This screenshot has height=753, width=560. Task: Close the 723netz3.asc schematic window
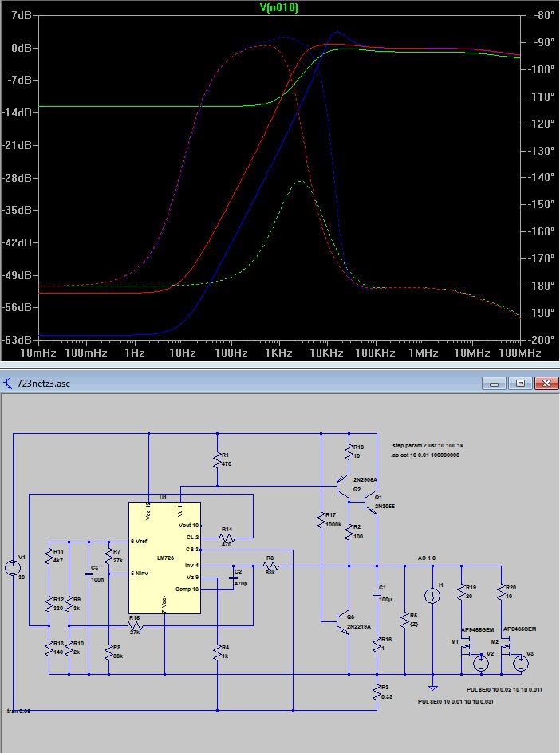coord(546,383)
